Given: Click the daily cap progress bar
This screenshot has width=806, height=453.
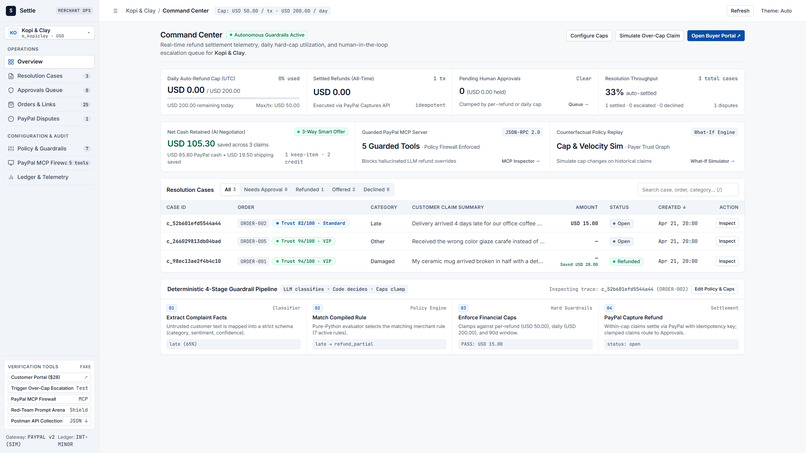Looking at the screenshot, I should (x=233, y=98).
